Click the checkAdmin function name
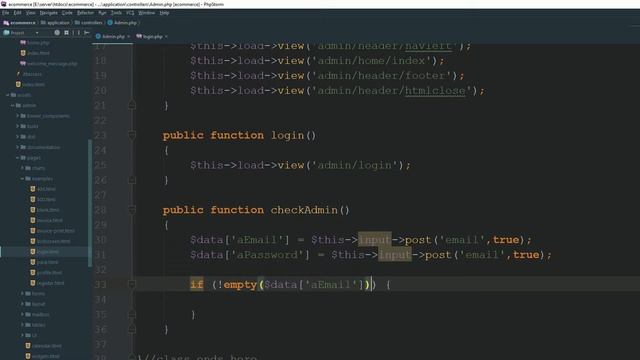 (x=304, y=210)
